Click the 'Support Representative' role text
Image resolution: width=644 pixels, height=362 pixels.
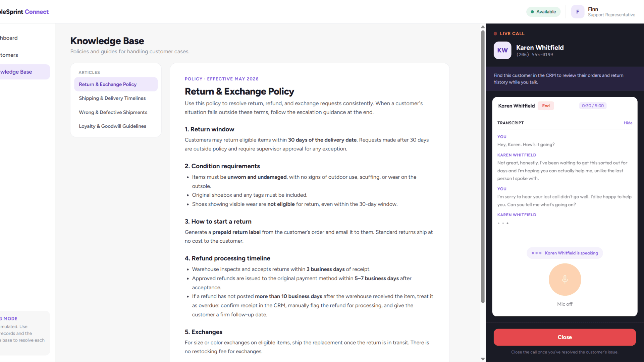(x=611, y=15)
